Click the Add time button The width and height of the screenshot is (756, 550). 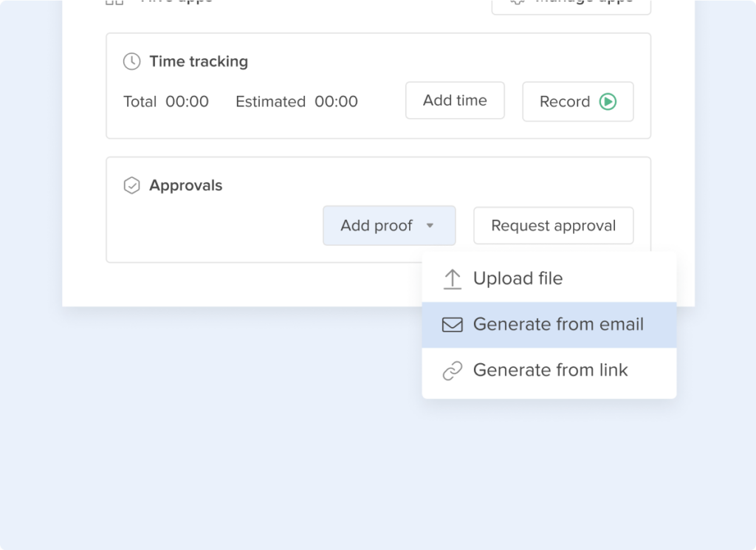click(x=455, y=100)
